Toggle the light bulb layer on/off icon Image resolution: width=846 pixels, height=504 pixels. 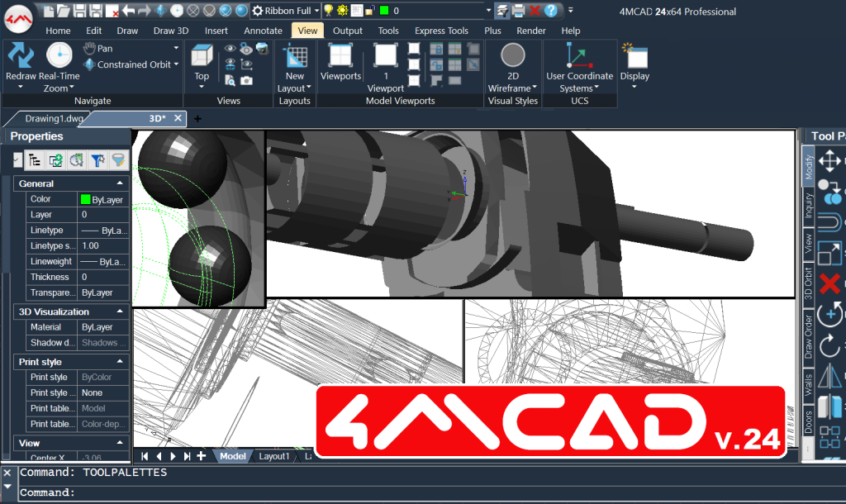coord(328,11)
